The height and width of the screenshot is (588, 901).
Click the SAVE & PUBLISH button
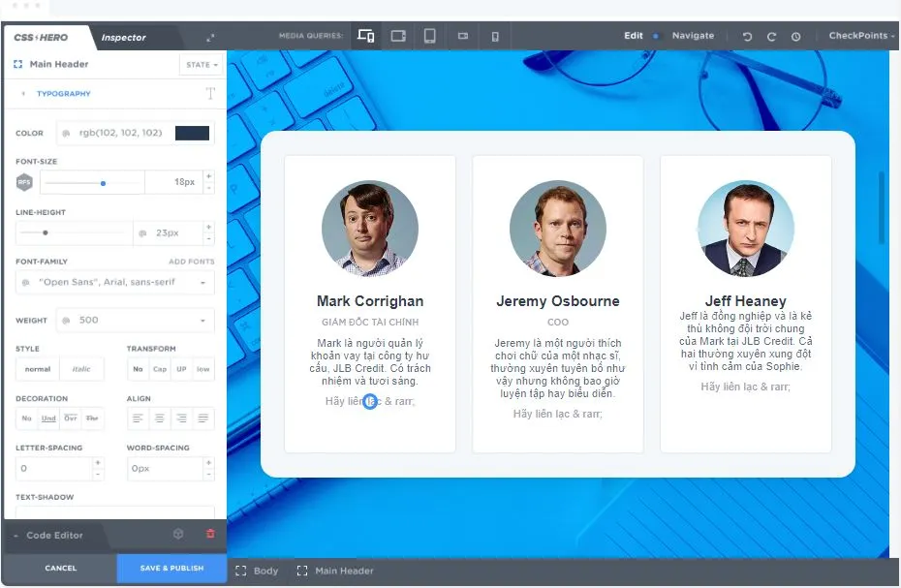(171, 570)
